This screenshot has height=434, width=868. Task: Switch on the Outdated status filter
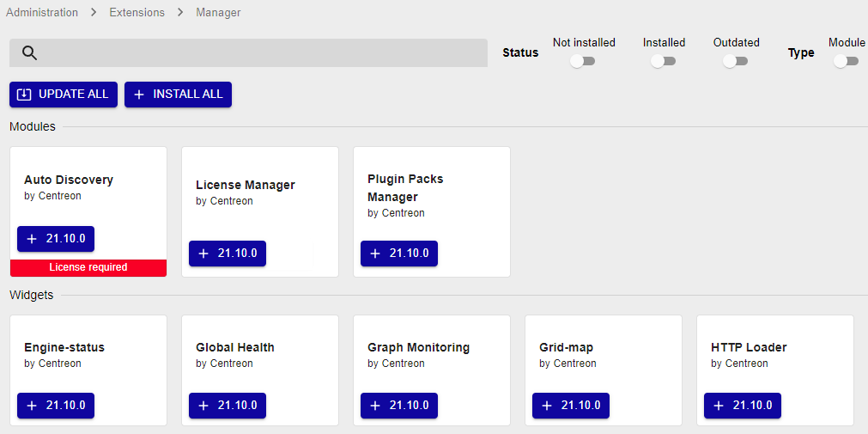click(735, 61)
